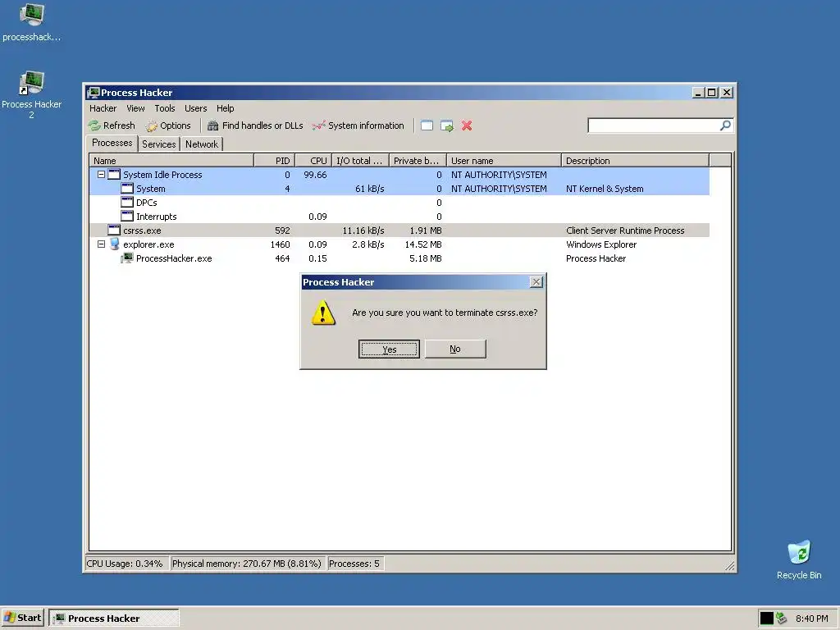Sort by the User name column header
This screenshot has height=630, width=840.
504,161
